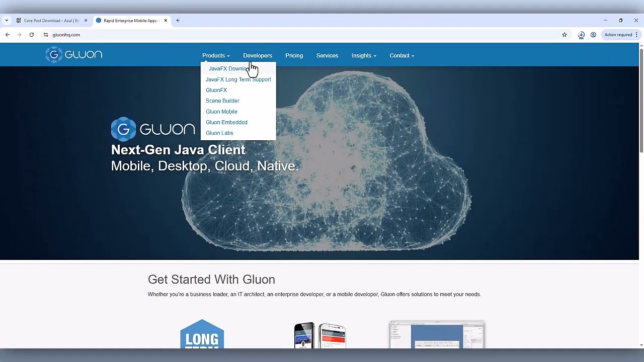Image resolution: width=644 pixels, height=362 pixels.
Task: Click the Gluon logo in the navigation bar
Action: point(74,55)
